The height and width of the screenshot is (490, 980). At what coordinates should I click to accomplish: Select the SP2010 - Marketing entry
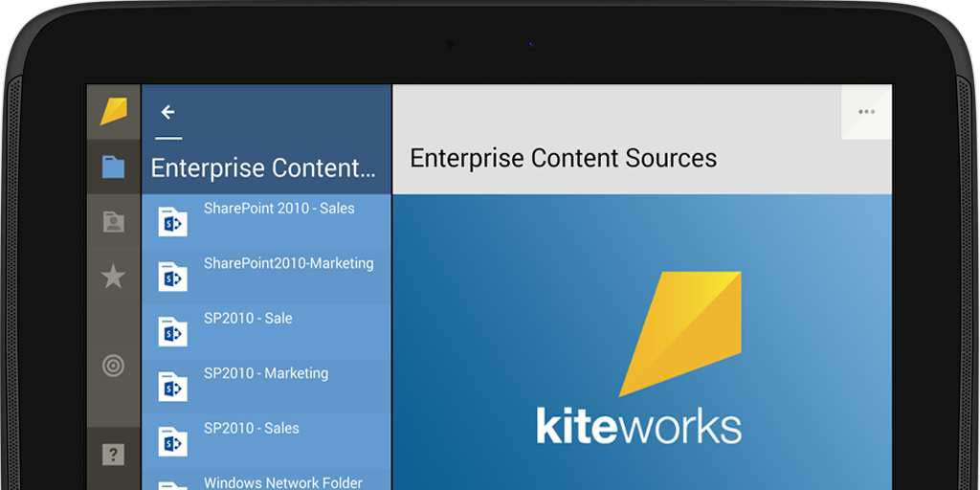(x=265, y=373)
